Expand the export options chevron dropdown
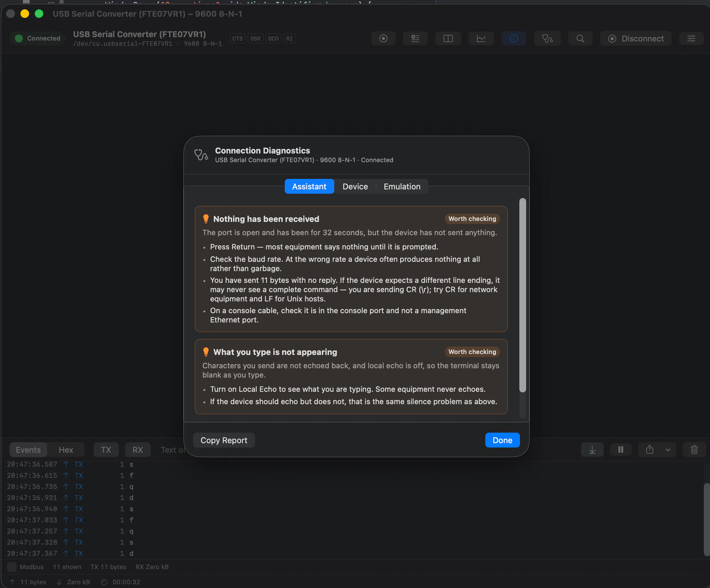 pyautogui.click(x=668, y=450)
